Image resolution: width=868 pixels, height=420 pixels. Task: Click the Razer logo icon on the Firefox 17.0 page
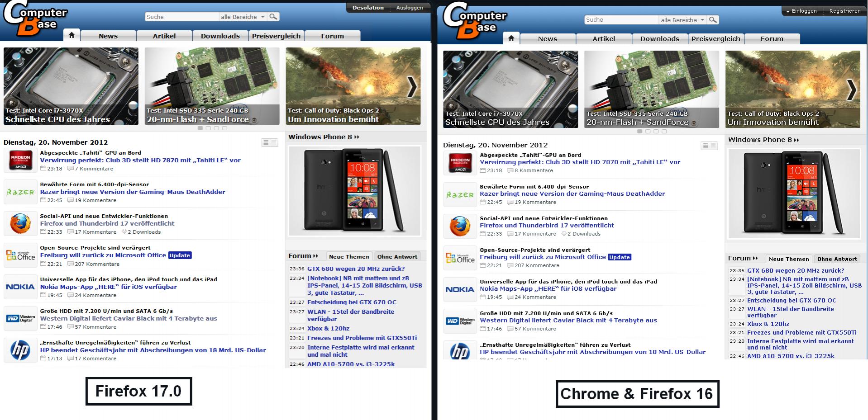coord(20,192)
